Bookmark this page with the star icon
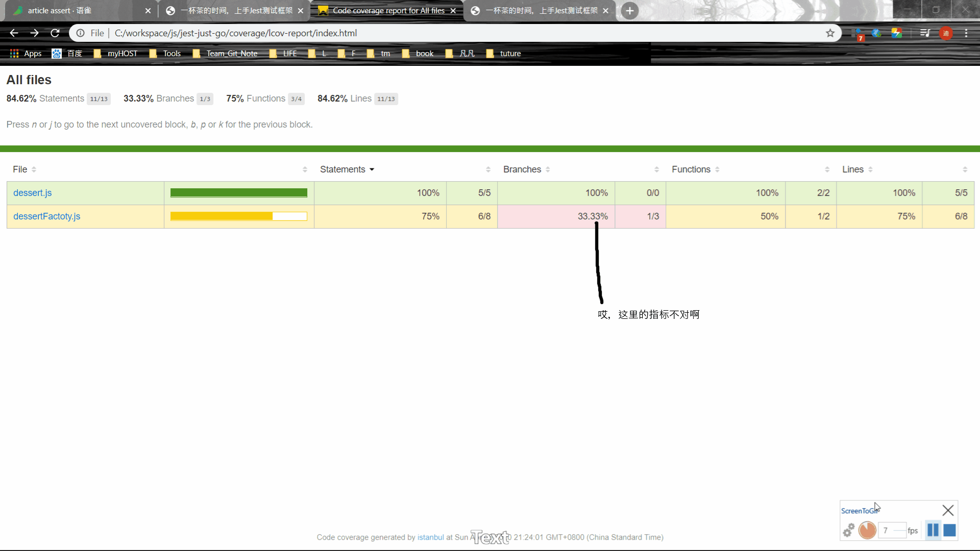Screen dimensions: 980x551 (830, 33)
